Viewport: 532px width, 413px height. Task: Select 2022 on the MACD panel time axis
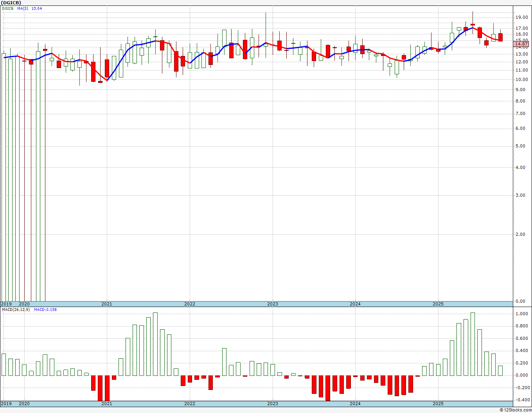[190, 404]
